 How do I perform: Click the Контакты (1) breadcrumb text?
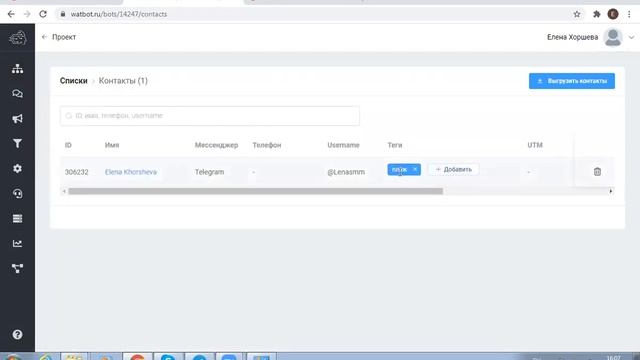pos(123,81)
